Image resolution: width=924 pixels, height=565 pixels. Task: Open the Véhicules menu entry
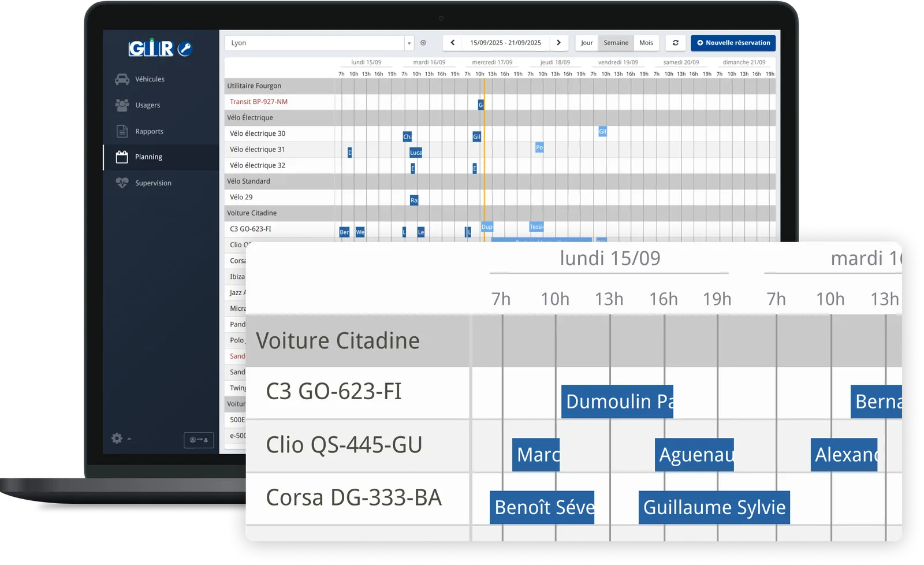click(x=150, y=79)
